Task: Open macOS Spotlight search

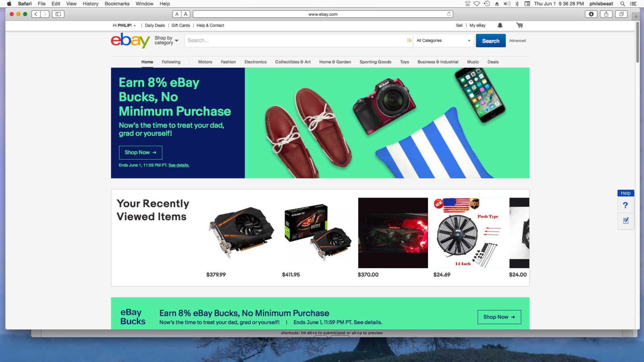Action: click(622, 4)
